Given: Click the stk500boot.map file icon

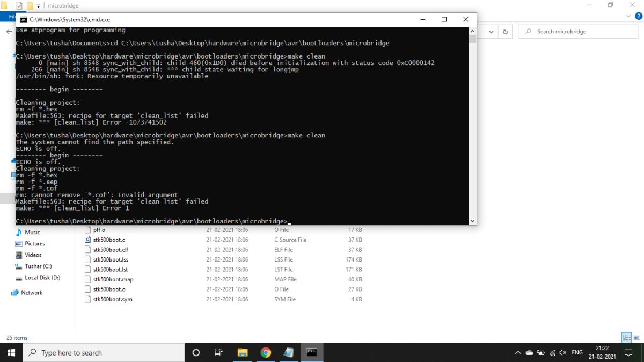Looking at the screenshot, I should coord(88,279).
